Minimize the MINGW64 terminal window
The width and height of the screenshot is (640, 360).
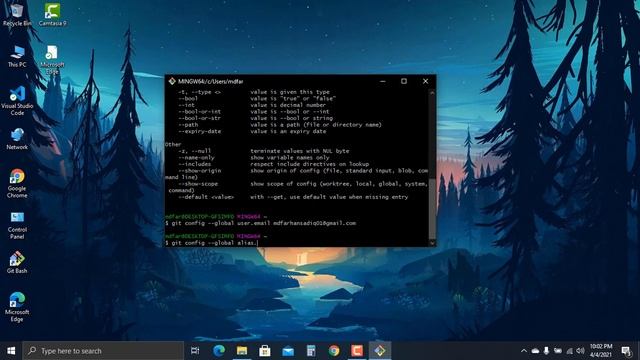coord(382,81)
